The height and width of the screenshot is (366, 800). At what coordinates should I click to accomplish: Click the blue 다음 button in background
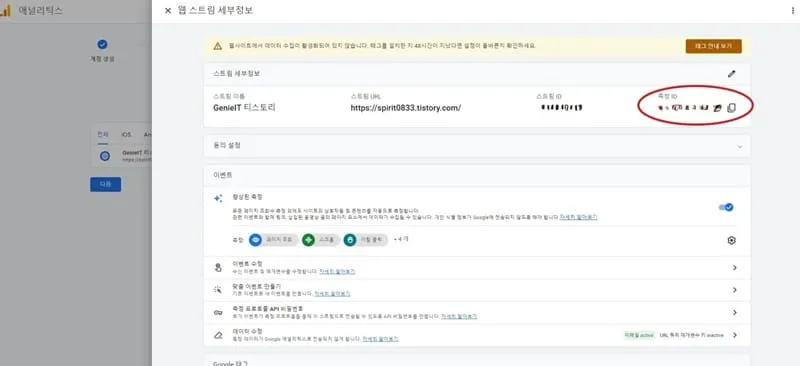pyautogui.click(x=106, y=184)
